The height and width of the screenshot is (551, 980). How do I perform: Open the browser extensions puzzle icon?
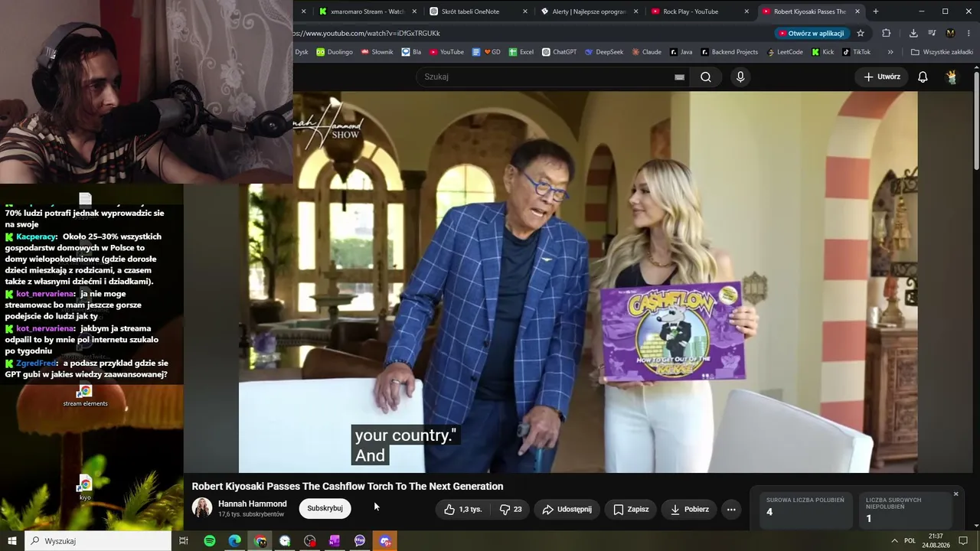pyautogui.click(x=887, y=33)
